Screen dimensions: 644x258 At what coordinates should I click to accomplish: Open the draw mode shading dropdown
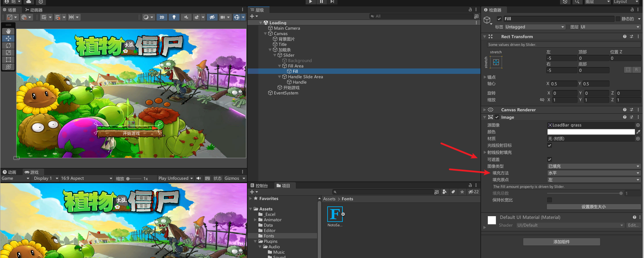coord(148,17)
